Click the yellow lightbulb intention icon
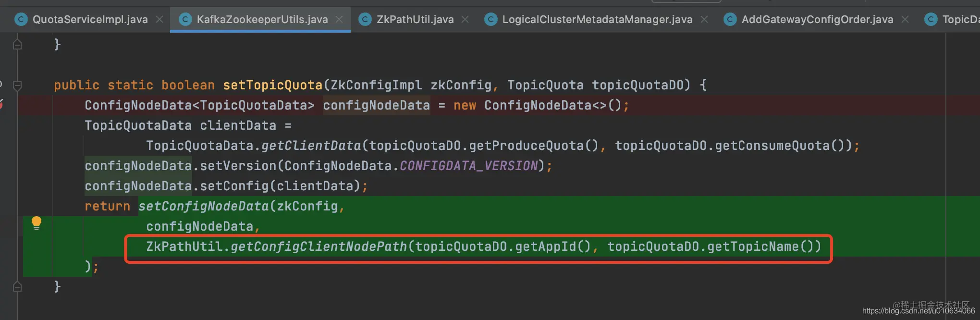The image size is (980, 320). pyautogui.click(x=37, y=223)
